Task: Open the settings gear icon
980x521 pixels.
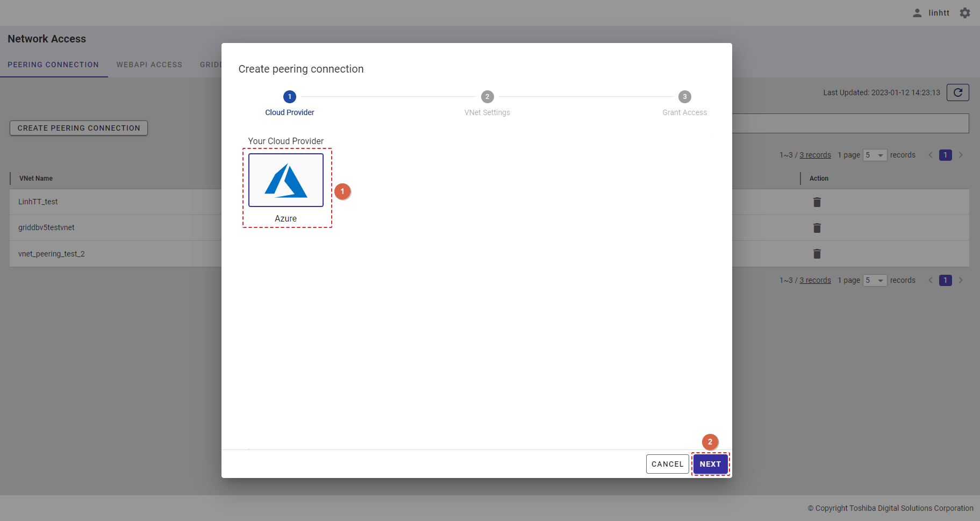Action: (x=965, y=13)
